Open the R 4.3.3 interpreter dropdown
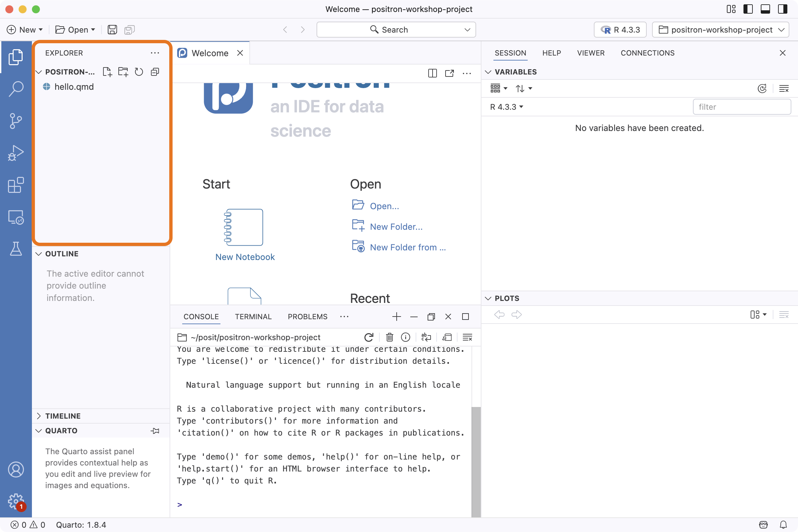Screen dimensions: 798x532 coord(620,30)
